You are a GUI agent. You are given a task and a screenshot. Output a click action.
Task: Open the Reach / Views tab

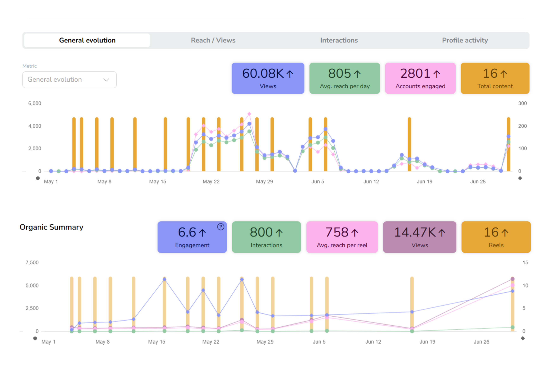coord(213,40)
